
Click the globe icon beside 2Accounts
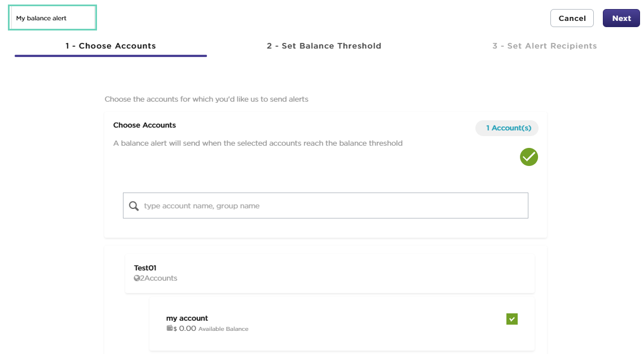pyautogui.click(x=136, y=278)
